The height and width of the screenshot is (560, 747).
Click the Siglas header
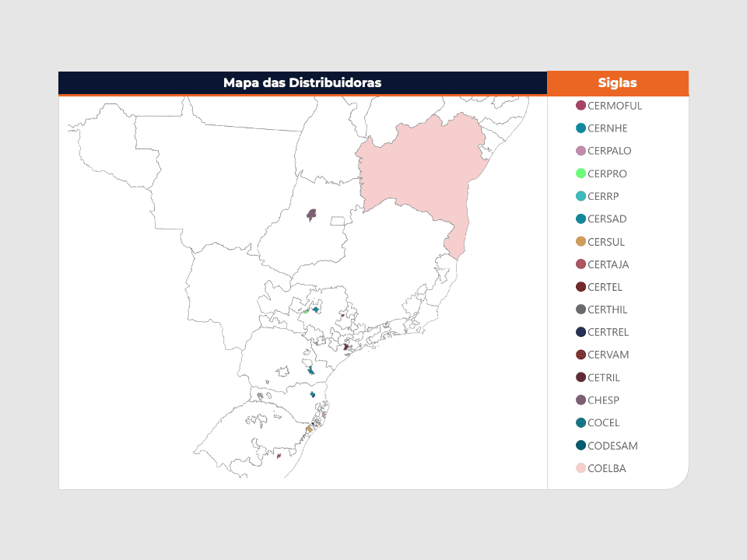point(617,83)
